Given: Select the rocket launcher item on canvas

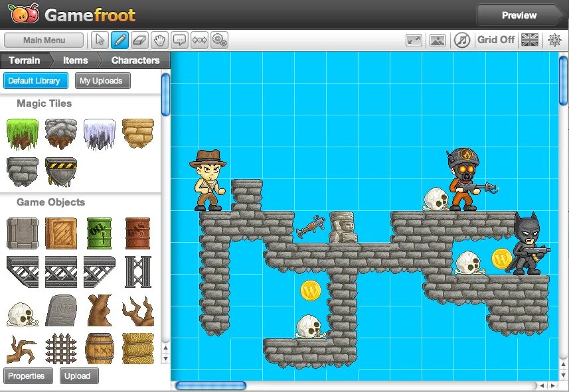Looking at the screenshot, I should (311, 226).
